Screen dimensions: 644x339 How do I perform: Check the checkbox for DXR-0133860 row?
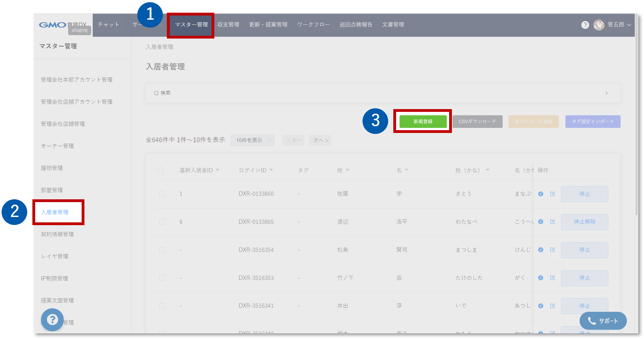(x=162, y=194)
